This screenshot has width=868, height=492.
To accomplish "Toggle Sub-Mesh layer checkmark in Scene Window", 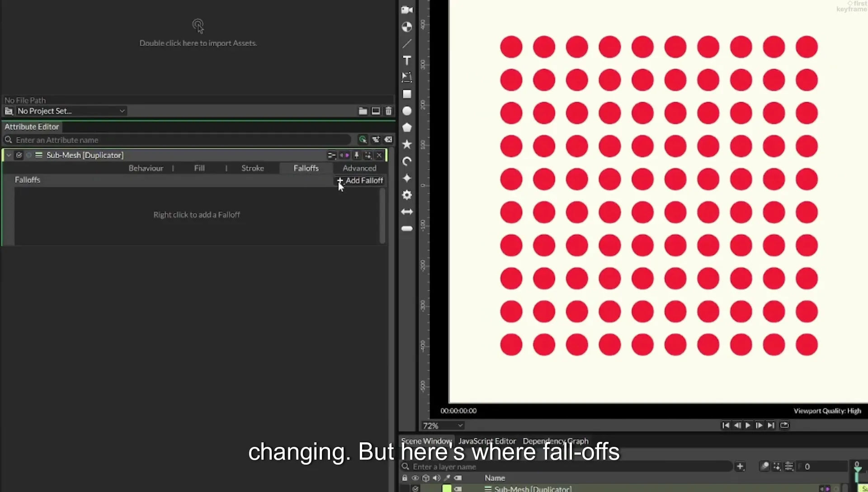I will pyautogui.click(x=415, y=489).
